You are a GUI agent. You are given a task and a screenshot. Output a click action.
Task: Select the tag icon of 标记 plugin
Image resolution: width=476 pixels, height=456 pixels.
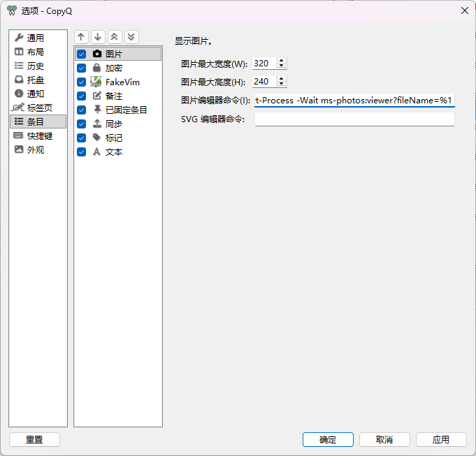pos(97,138)
